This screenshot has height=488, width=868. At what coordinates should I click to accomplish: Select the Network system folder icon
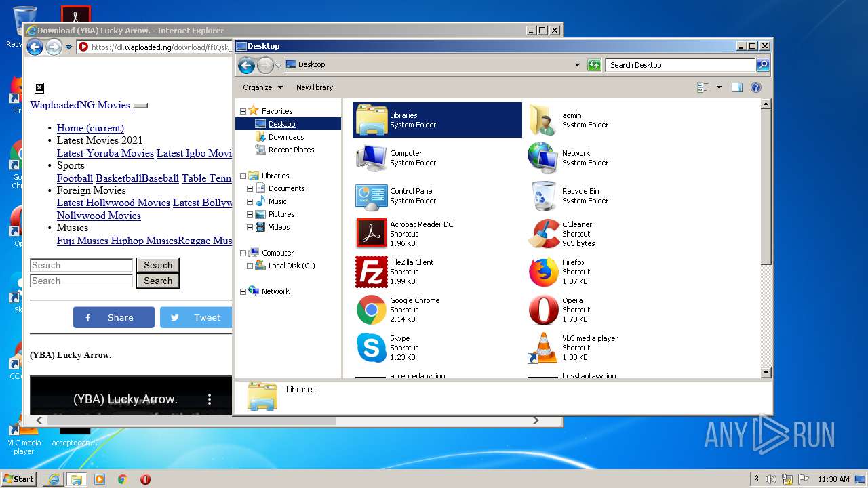(543, 158)
